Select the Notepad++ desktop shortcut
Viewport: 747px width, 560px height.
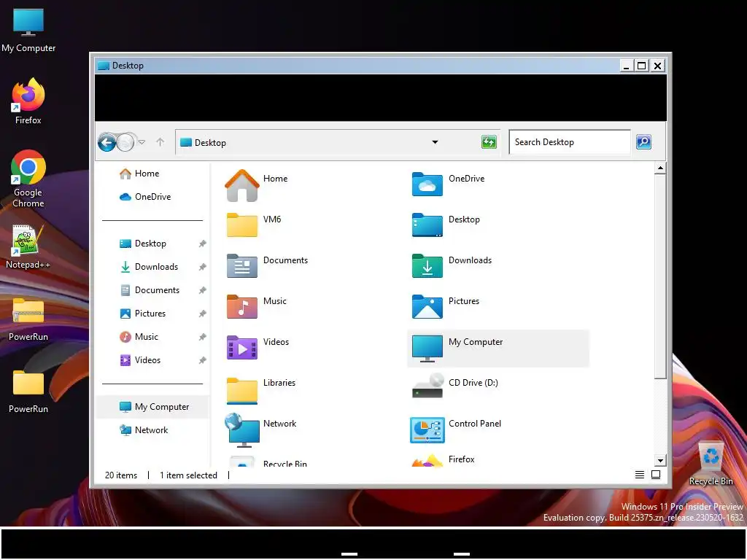28,246
